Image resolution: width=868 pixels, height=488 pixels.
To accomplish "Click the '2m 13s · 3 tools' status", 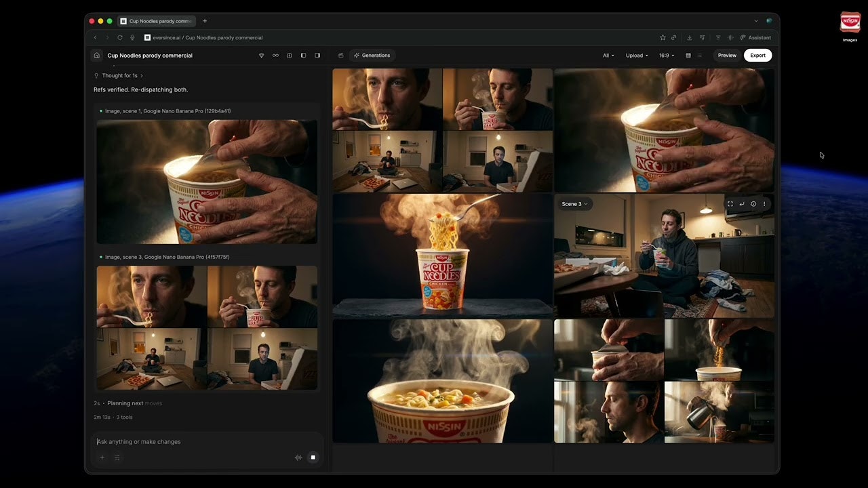I will point(113,418).
